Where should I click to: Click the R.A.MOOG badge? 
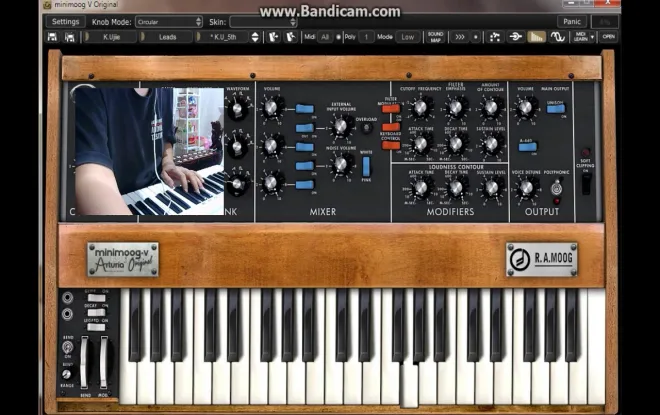pos(542,259)
